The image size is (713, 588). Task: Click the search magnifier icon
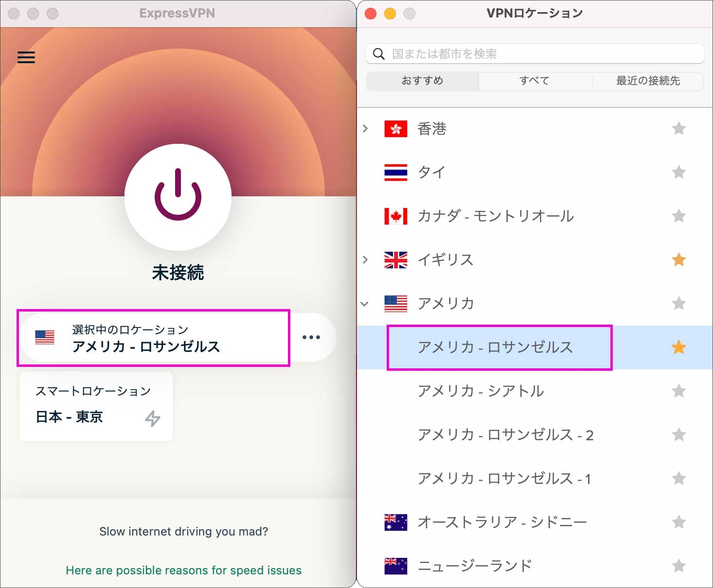point(379,54)
